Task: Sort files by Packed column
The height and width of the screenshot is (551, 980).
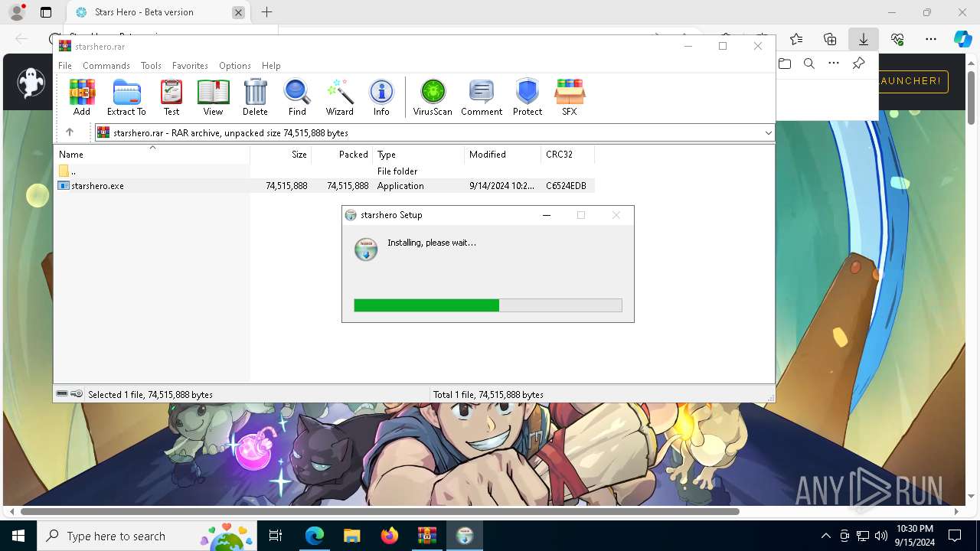Action: pos(342,155)
